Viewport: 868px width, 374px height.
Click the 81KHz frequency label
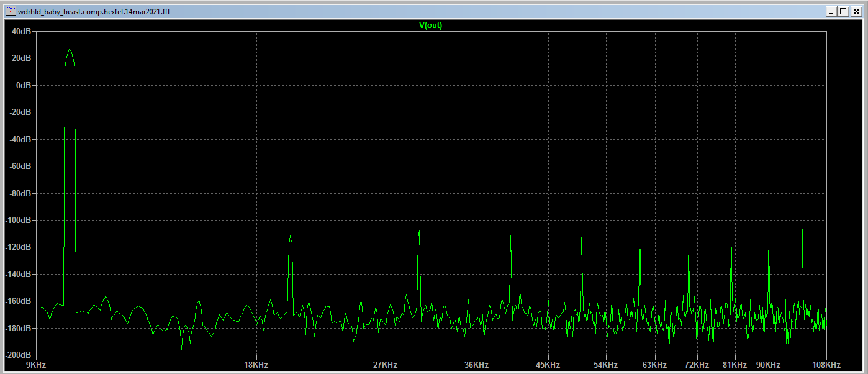click(x=735, y=365)
